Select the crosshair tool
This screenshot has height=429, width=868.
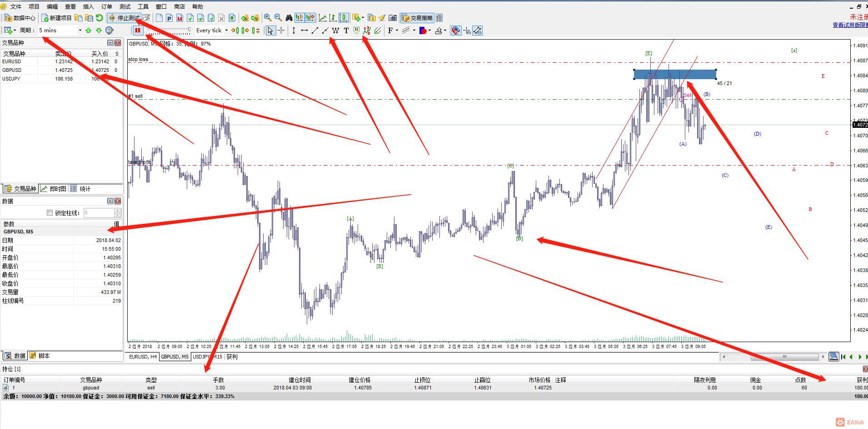[281, 30]
